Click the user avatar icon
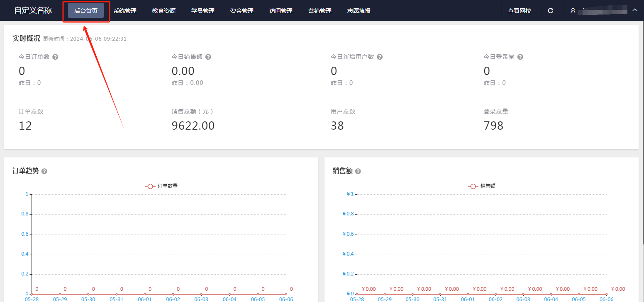Screen dimensions: 644x302 (573, 11)
